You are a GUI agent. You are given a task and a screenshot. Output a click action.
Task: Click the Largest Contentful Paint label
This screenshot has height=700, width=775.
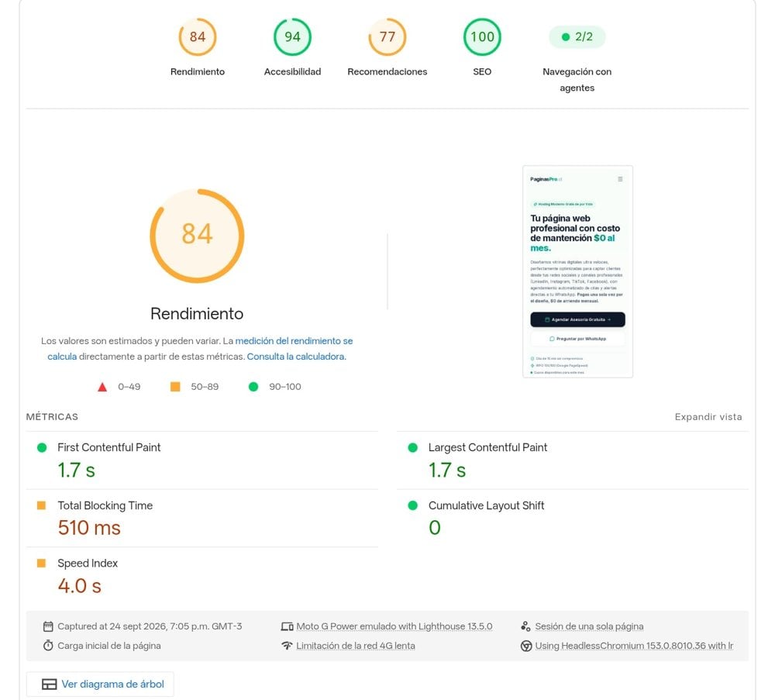click(x=487, y=447)
